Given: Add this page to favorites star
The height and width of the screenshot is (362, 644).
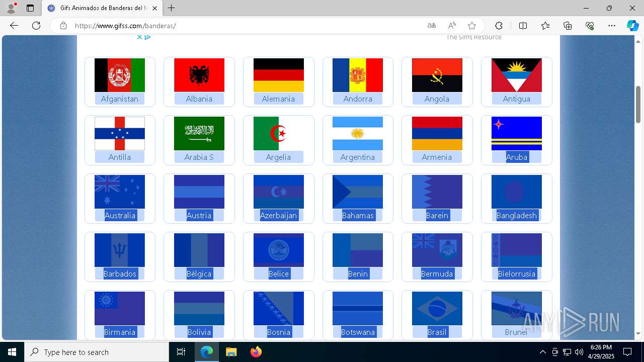Looking at the screenshot, I should click(472, 26).
